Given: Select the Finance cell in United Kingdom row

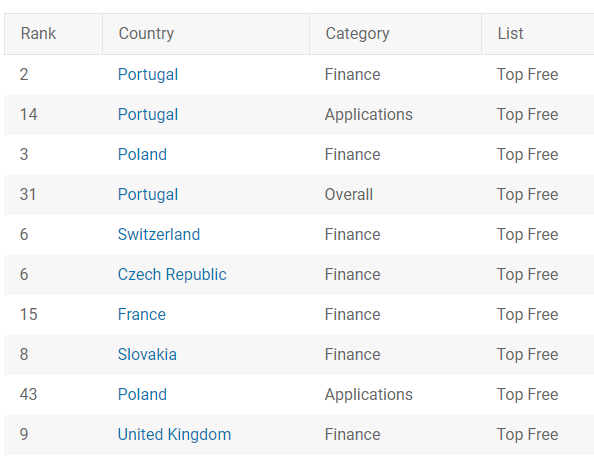Looking at the screenshot, I should pos(352,435).
